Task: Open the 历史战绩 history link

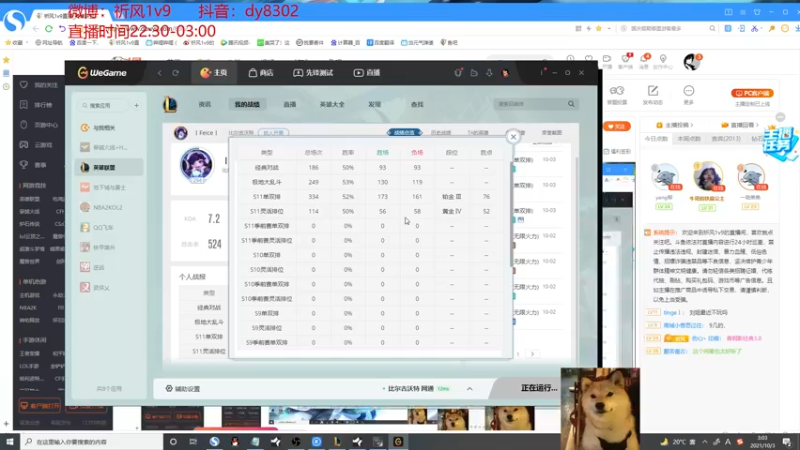Action: [x=441, y=133]
